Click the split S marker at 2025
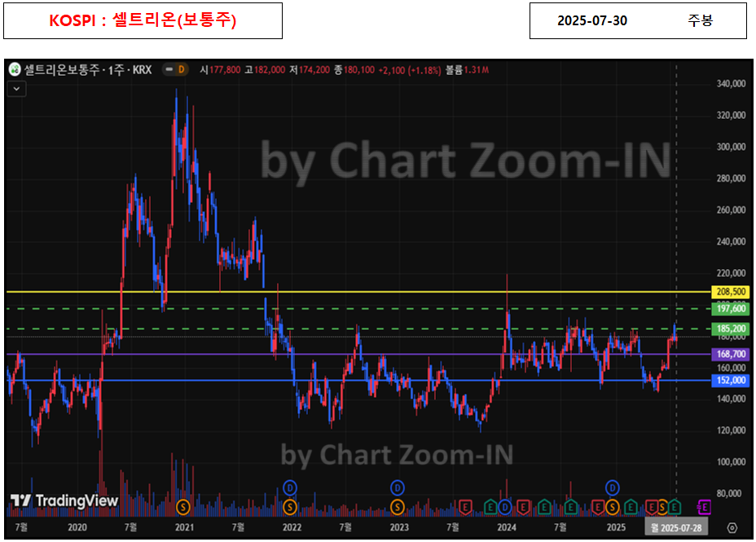Image resolution: width=756 pixels, height=542 pixels. [x=613, y=507]
